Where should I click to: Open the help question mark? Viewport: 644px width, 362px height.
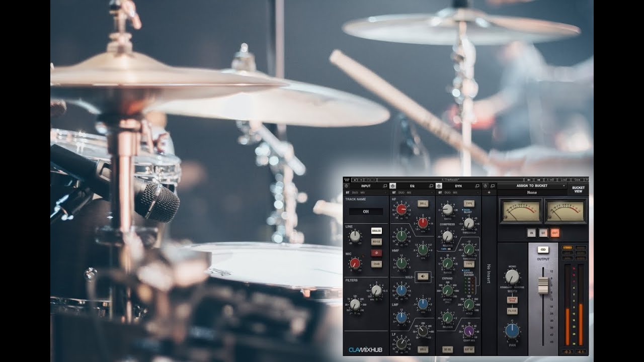586,179
